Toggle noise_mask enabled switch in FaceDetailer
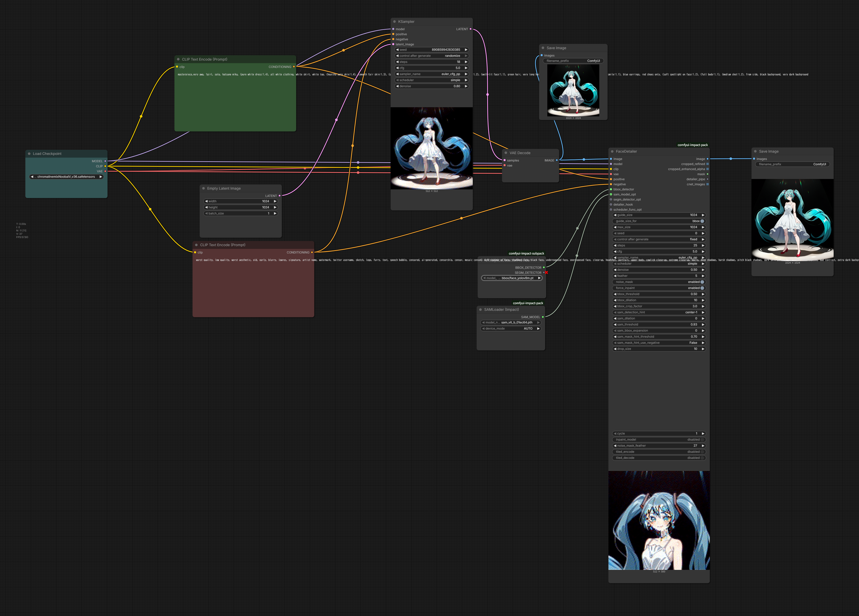 click(x=702, y=282)
